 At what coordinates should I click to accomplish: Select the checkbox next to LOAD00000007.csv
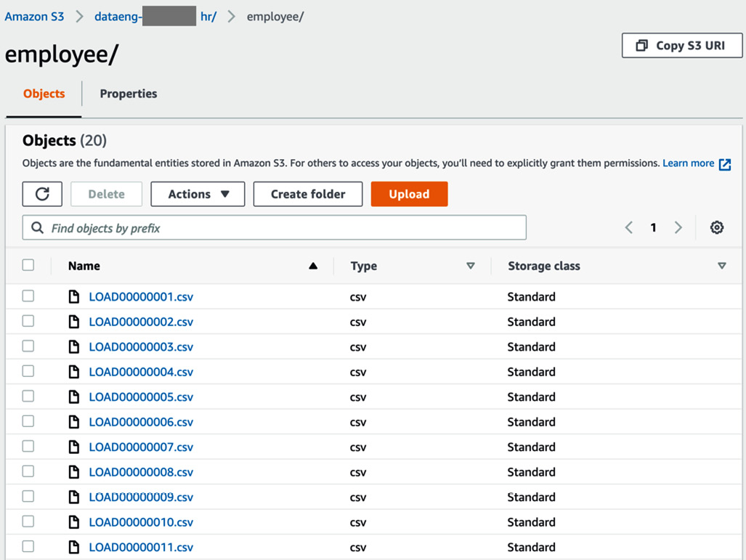coord(27,446)
